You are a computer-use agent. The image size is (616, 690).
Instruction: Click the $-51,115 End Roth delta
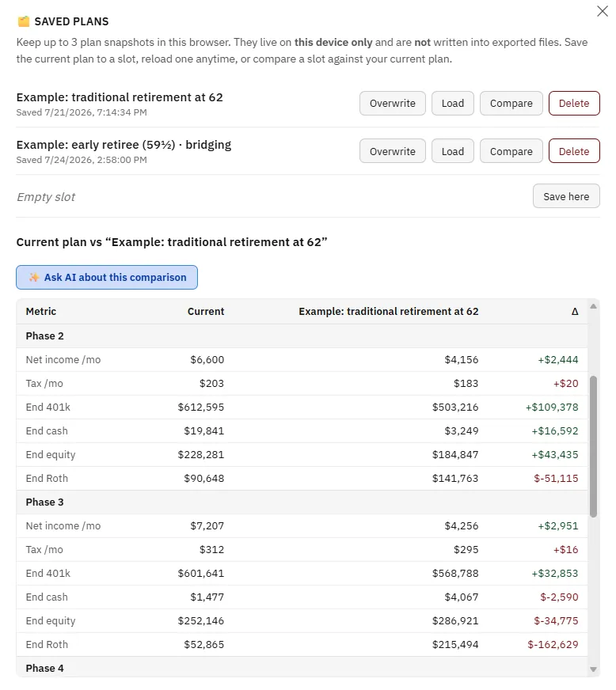(x=556, y=479)
